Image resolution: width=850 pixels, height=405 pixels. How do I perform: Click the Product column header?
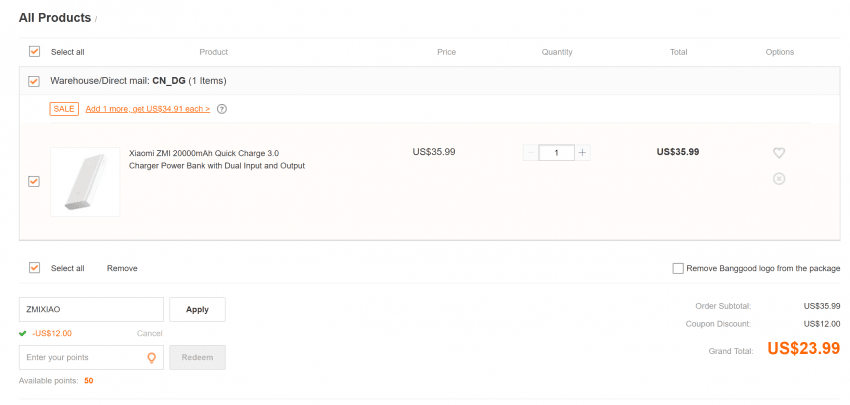[214, 52]
